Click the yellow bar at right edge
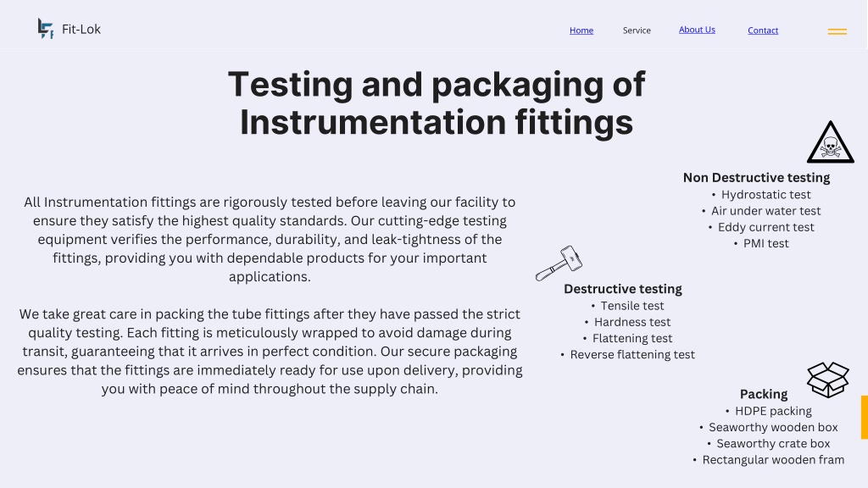 (864, 417)
